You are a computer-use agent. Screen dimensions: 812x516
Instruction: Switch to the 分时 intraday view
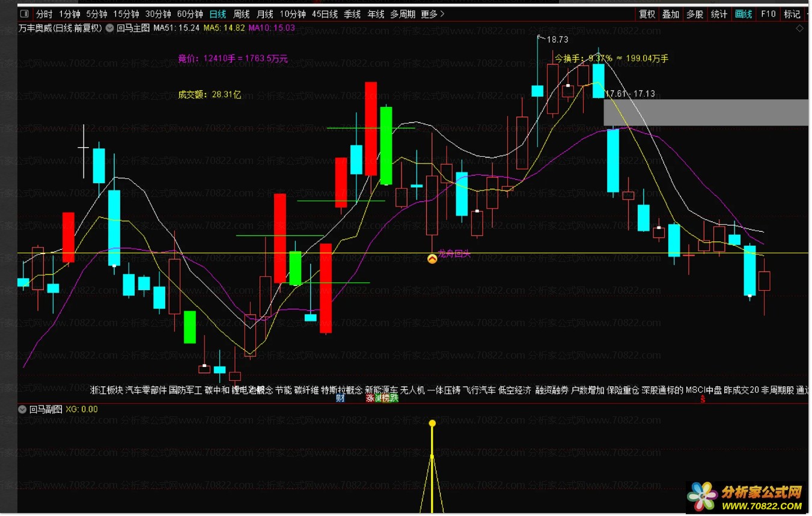(44, 14)
